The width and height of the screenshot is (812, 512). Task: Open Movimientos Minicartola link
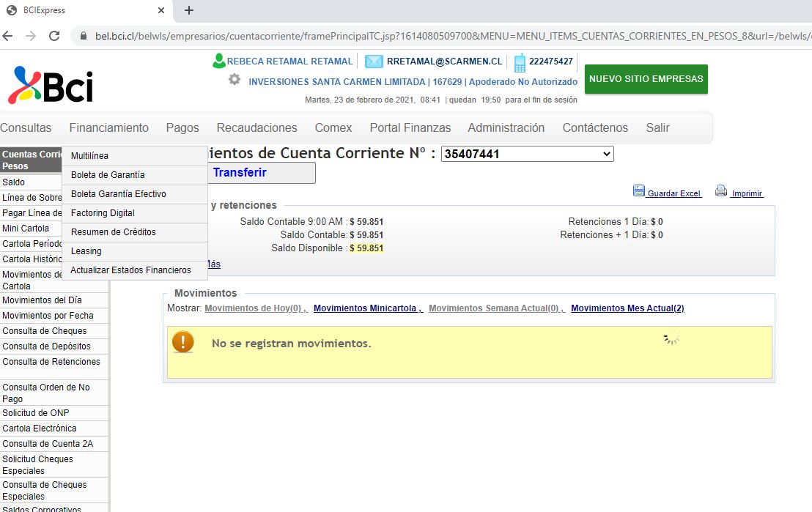[x=367, y=308]
